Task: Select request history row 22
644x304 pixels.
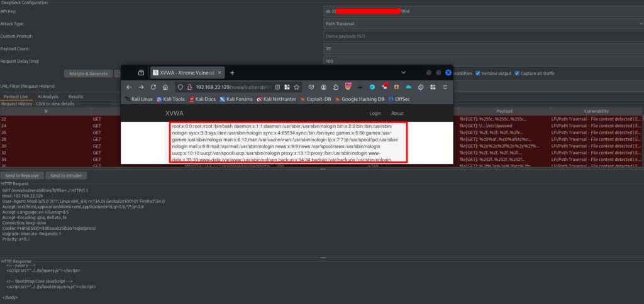Action: pyautogui.click(x=321, y=119)
